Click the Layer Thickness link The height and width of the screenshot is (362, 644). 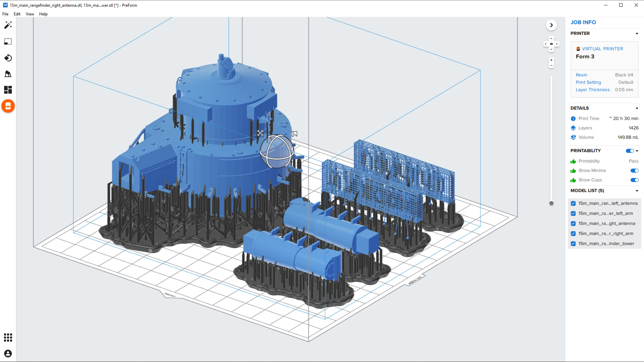point(592,90)
